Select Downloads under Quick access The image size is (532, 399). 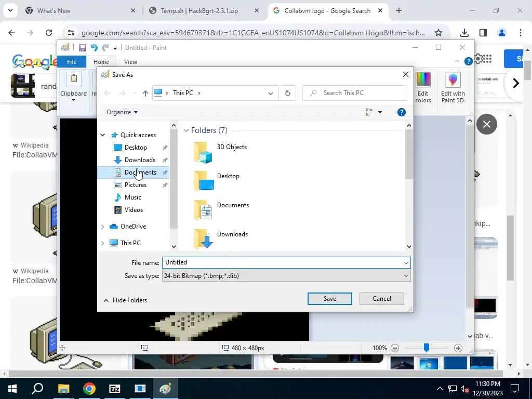pyautogui.click(x=140, y=160)
